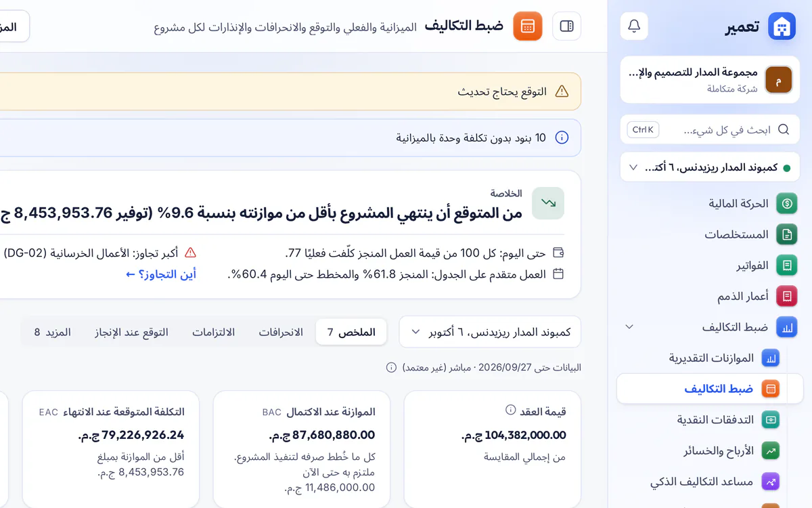The image size is (812, 508).
Task: Click the orange ضبط التكاليف header icon
Action: [528, 26]
